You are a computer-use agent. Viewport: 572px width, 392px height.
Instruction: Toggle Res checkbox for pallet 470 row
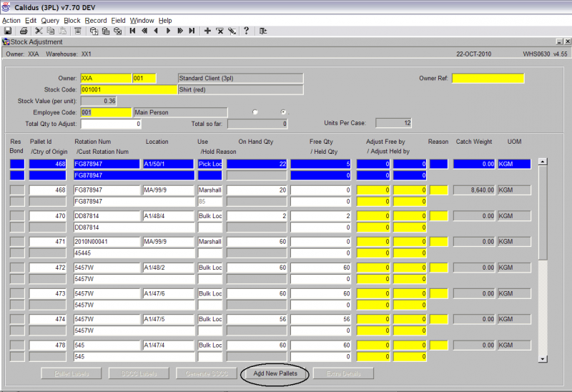pos(17,216)
